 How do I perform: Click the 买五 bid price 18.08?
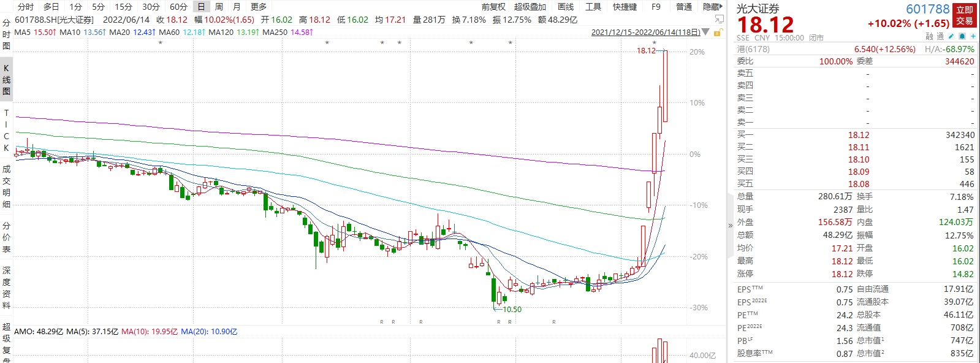(x=859, y=184)
